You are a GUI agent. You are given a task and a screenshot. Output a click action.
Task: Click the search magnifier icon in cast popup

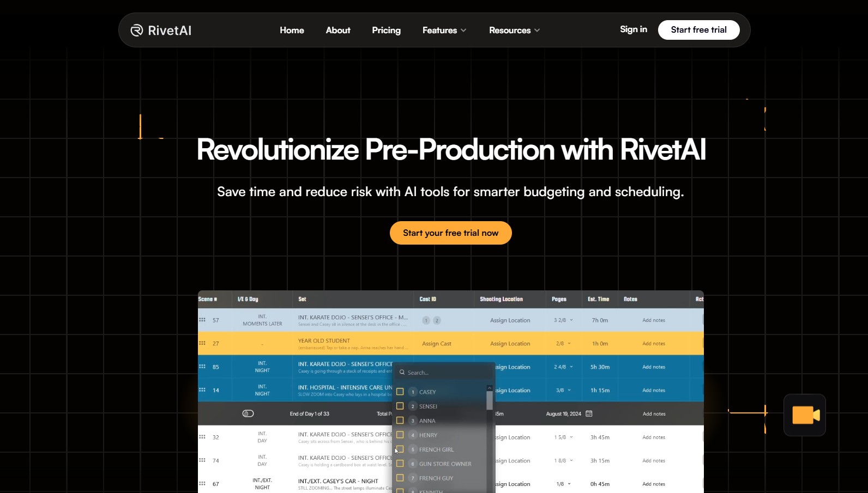[x=402, y=373]
